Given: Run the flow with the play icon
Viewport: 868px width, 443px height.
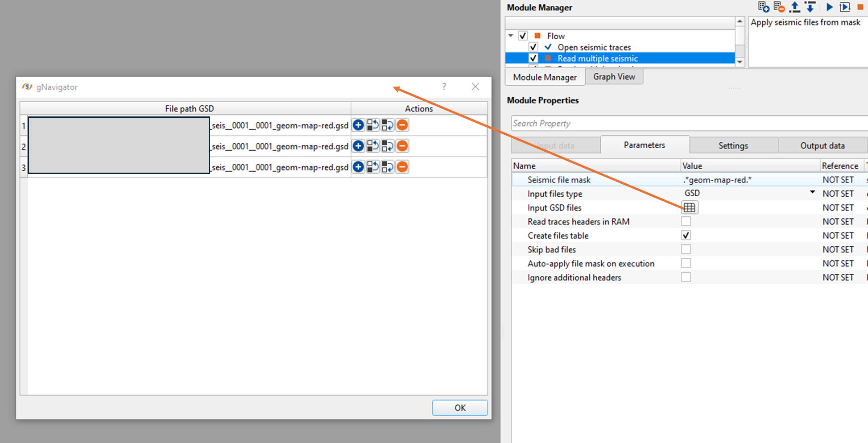Looking at the screenshot, I should coord(829,7).
